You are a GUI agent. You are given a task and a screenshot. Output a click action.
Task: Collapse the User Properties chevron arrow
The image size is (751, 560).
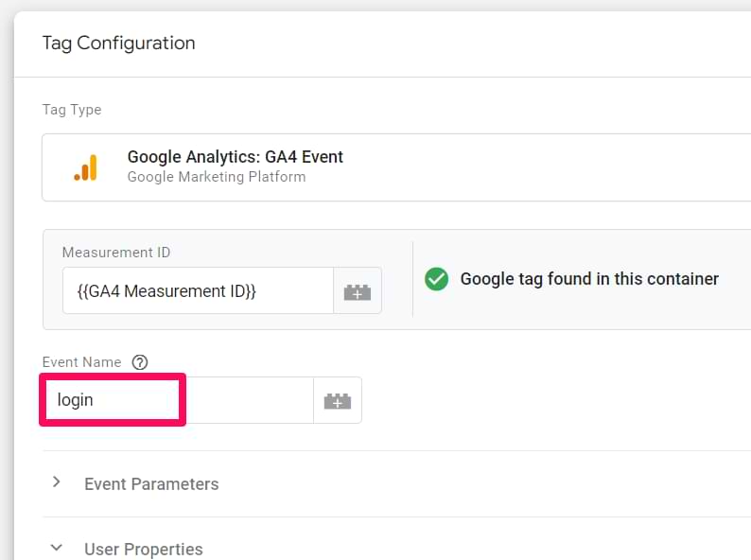[57, 548]
